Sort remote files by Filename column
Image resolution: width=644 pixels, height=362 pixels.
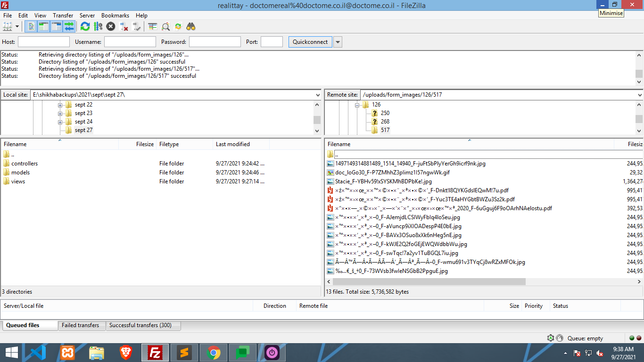click(470, 144)
